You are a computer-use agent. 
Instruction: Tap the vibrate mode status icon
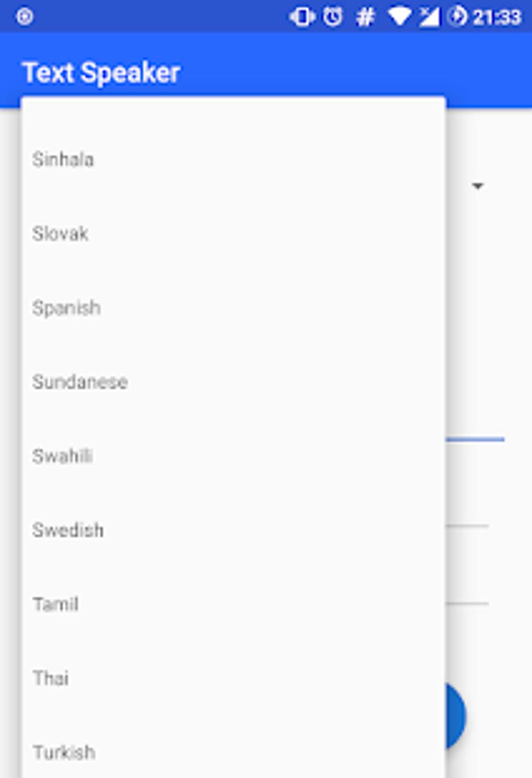[x=302, y=17]
